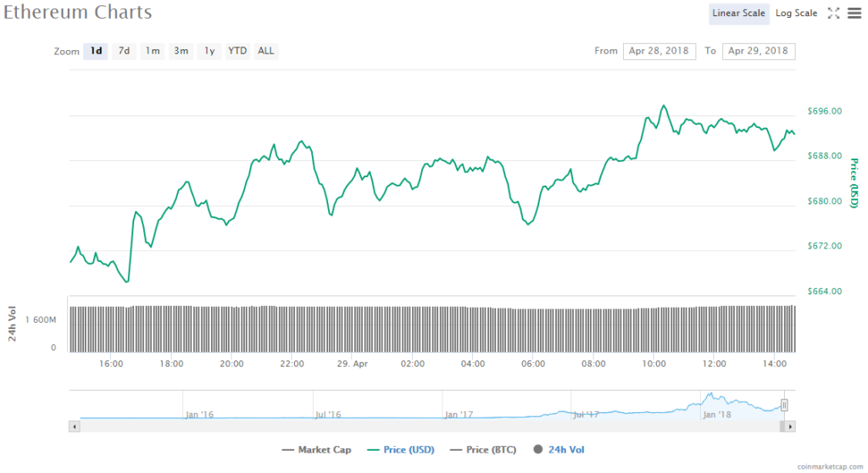Image resolution: width=868 pixels, height=473 pixels.
Task: Switch to Log Scale
Action: tap(796, 13)
